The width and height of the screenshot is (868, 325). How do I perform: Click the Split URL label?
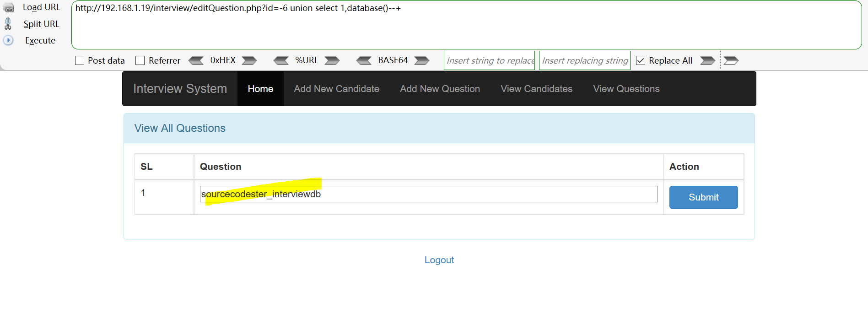click(x=42, y=24)
